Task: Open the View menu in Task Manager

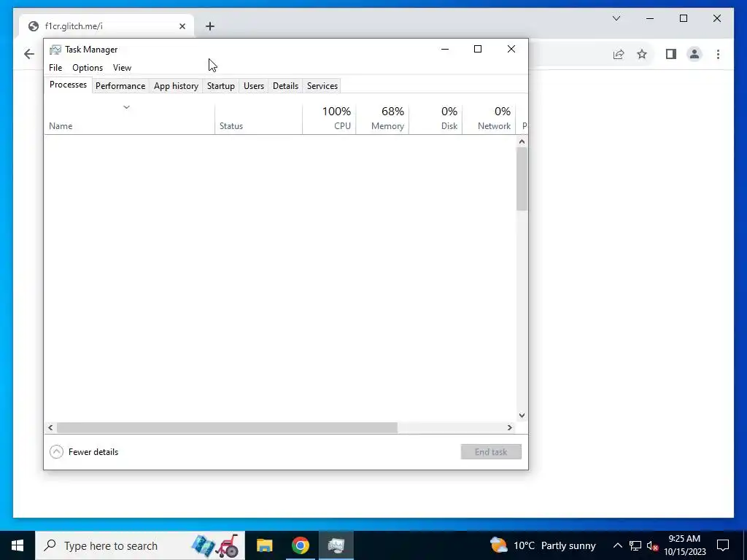Action: (122, 68)
